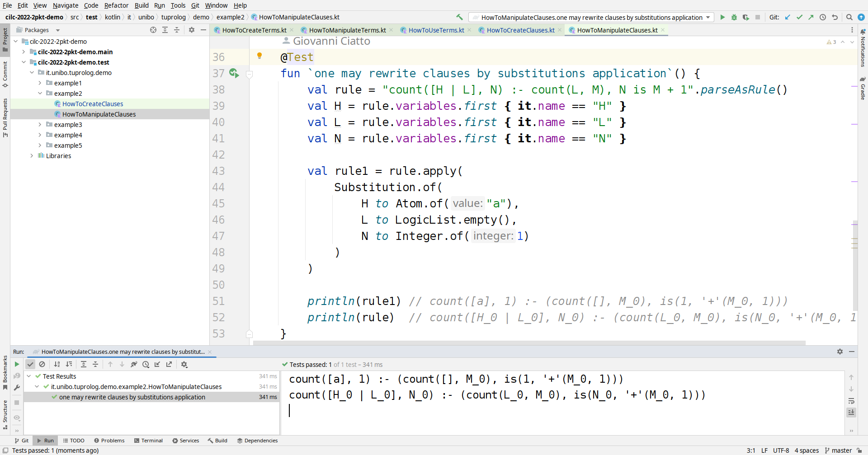868x455 pixels.
Task: Open the TODO tool window
Action: click(x=74, y=441)
